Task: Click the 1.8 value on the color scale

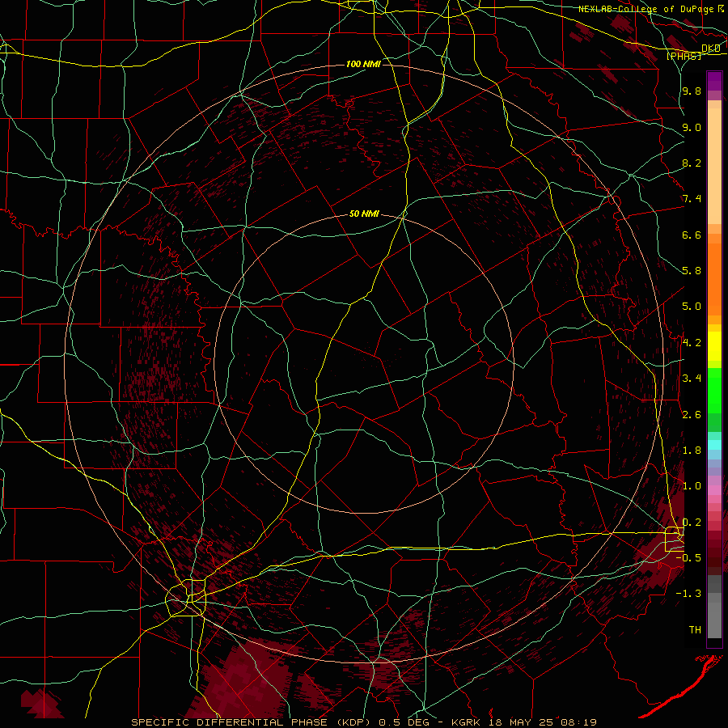Action: pos(692,451)
